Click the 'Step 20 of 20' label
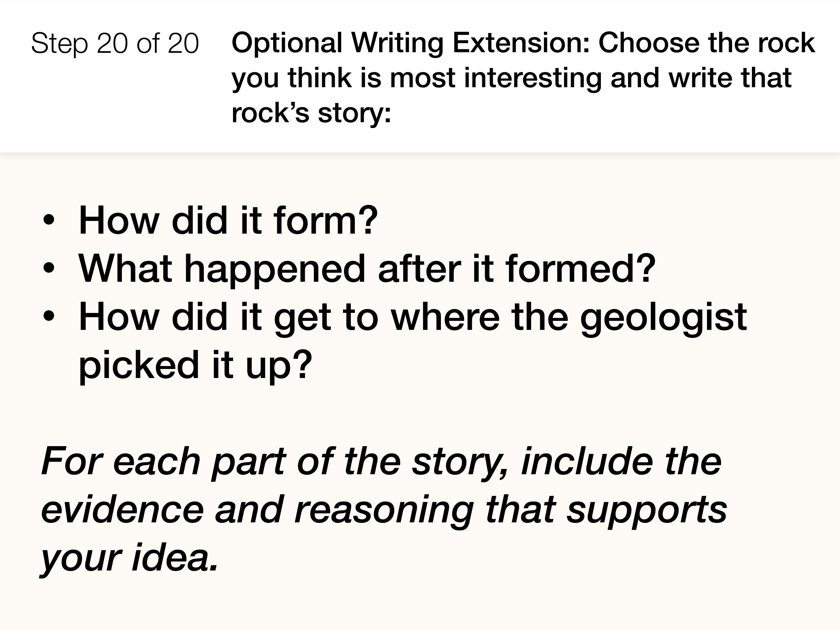The height and width of the screenshot is (630, 840). [x=115, y=44]
